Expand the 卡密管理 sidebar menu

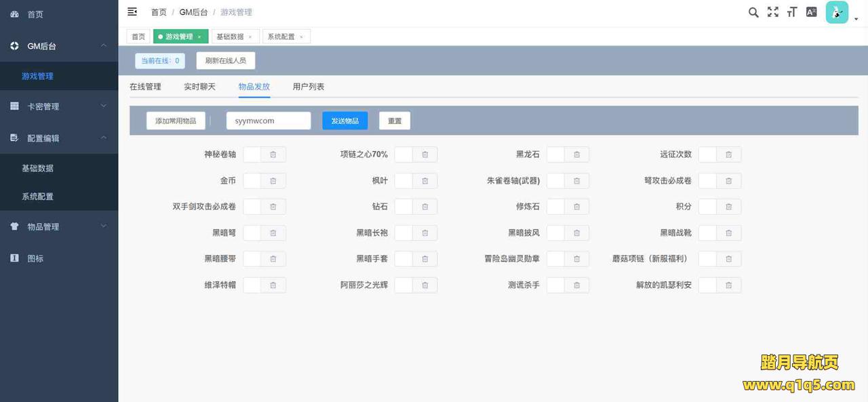(x=59, y=106)
